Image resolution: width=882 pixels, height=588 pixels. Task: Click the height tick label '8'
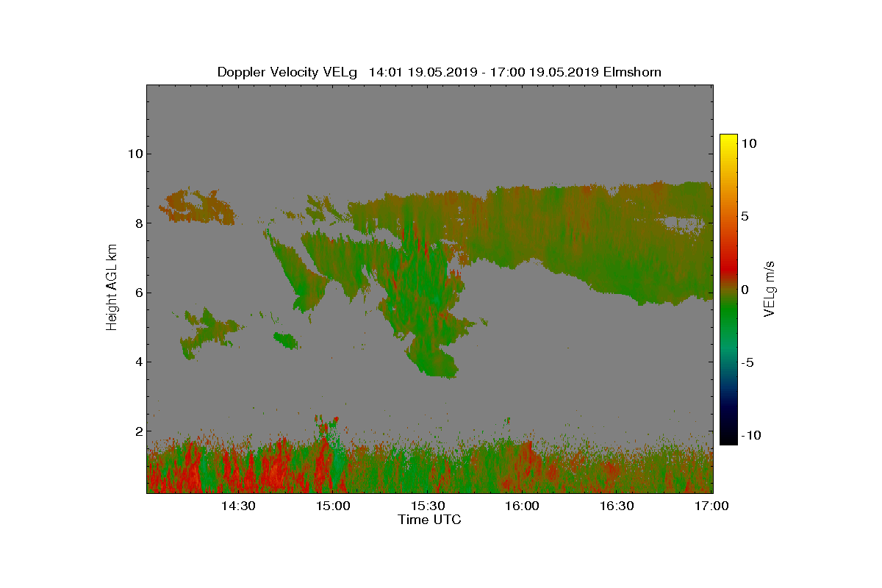click(x=137, y=223)
